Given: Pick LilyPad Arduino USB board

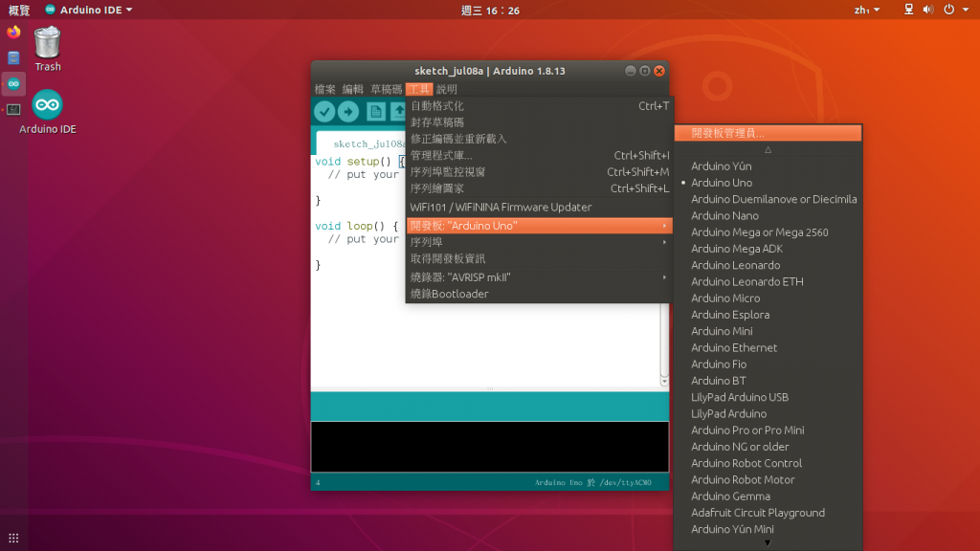Looking at the screenshot, I should tap(768, 397).
